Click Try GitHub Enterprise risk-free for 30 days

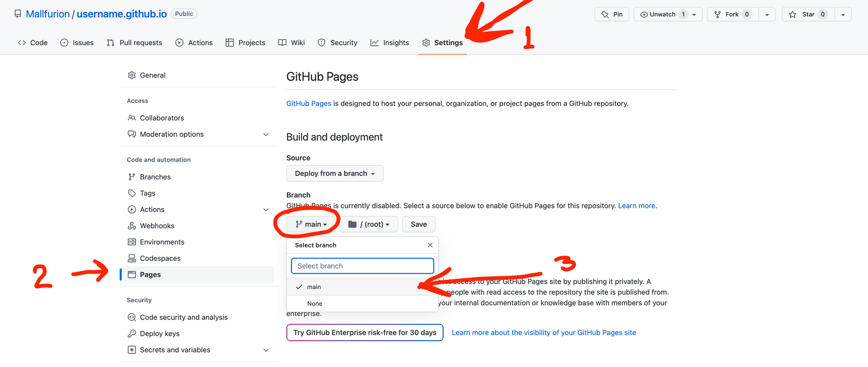coord(365,333)
